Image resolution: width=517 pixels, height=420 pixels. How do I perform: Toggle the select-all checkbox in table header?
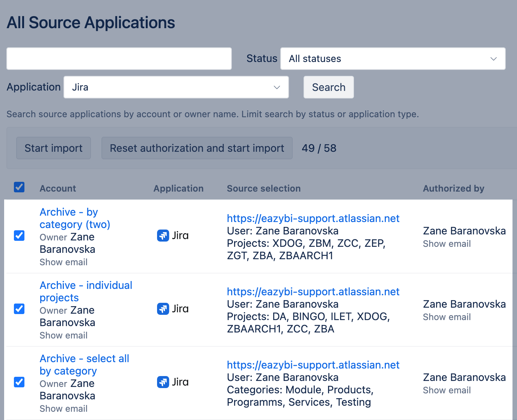[19, 187]
